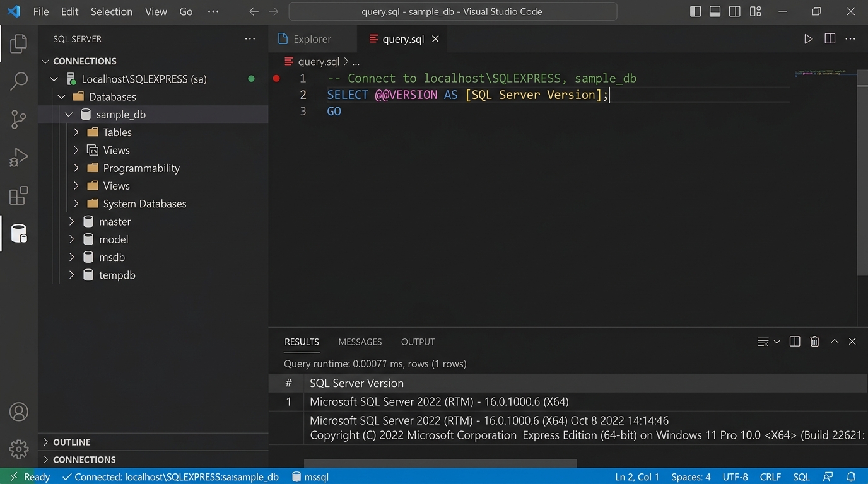The width and height of the screenshot is (868, 484).
Task: Click Ln 2, Col 1 in status bar
Action: point(637,477)
